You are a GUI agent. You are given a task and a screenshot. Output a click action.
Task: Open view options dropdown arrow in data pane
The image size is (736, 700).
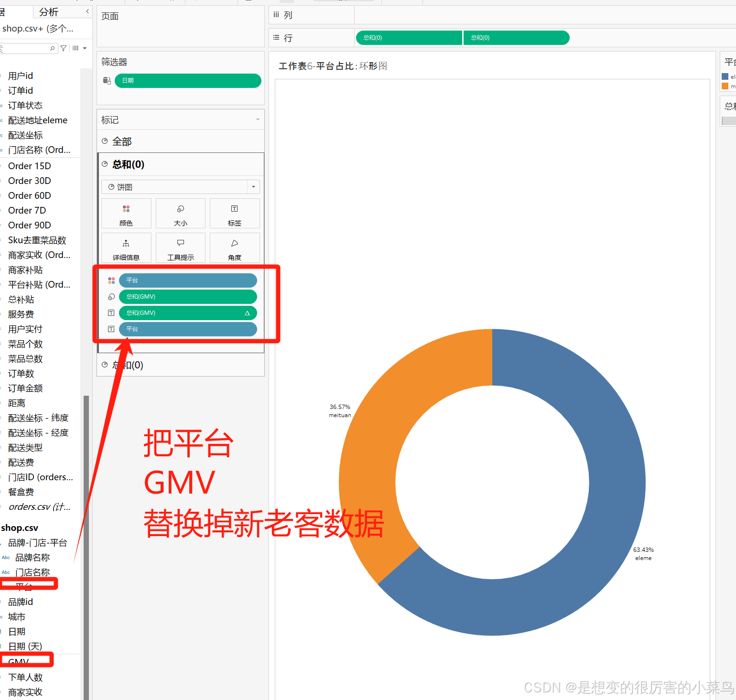85,48
